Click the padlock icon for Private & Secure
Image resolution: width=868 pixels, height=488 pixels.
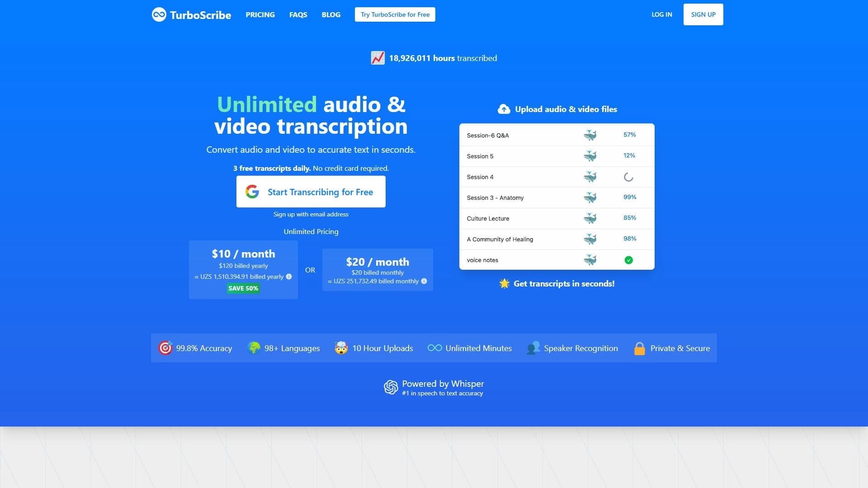click(639, 348)
